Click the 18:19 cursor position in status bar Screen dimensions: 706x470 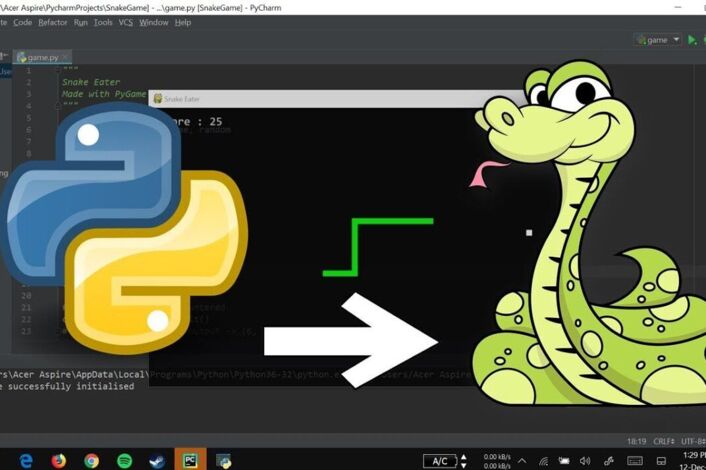(636, 441)
